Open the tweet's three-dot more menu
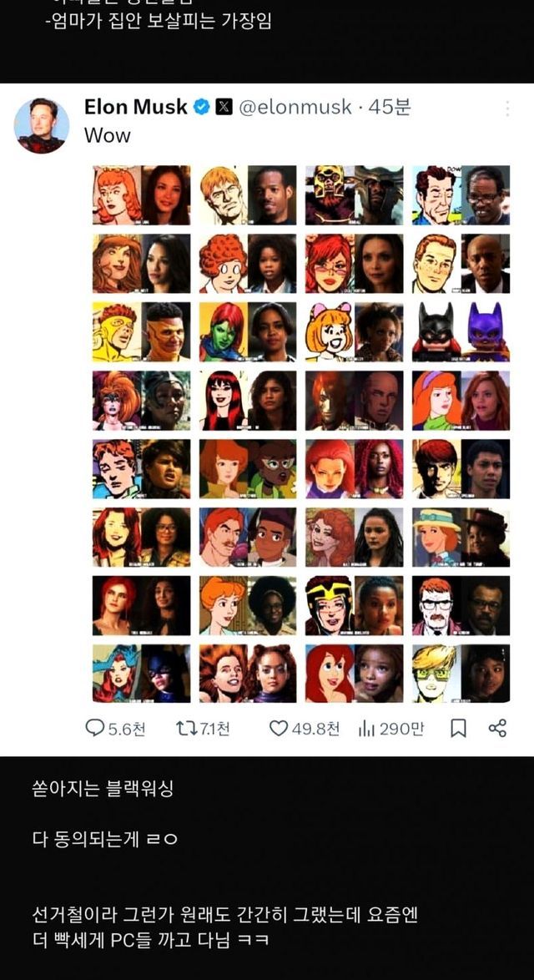 coord(507,109)
